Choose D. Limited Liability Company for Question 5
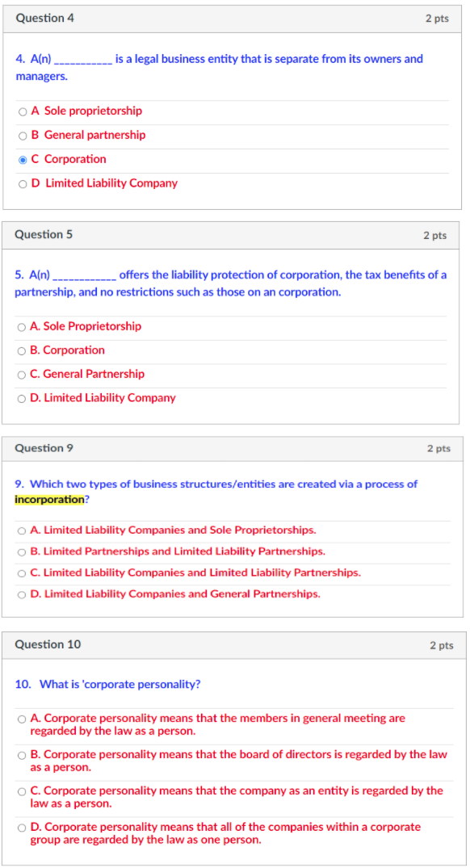 21,398
